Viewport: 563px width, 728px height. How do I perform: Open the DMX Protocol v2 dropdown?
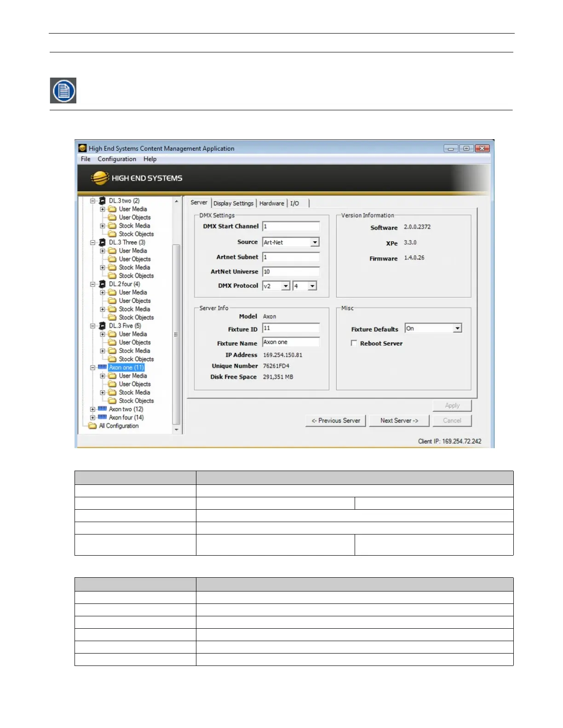[x=285, y=286]
